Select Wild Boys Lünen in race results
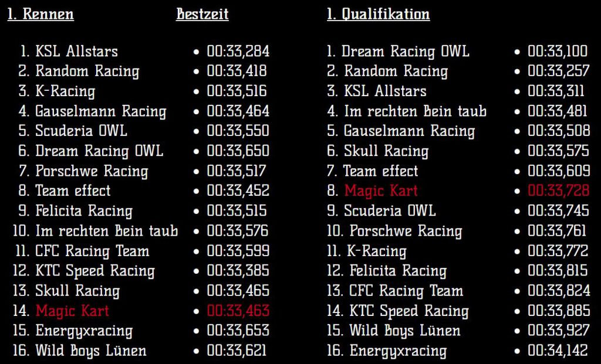Image resolution: width=601 pixels, height=364 pixels. click(x=91, y=350)
